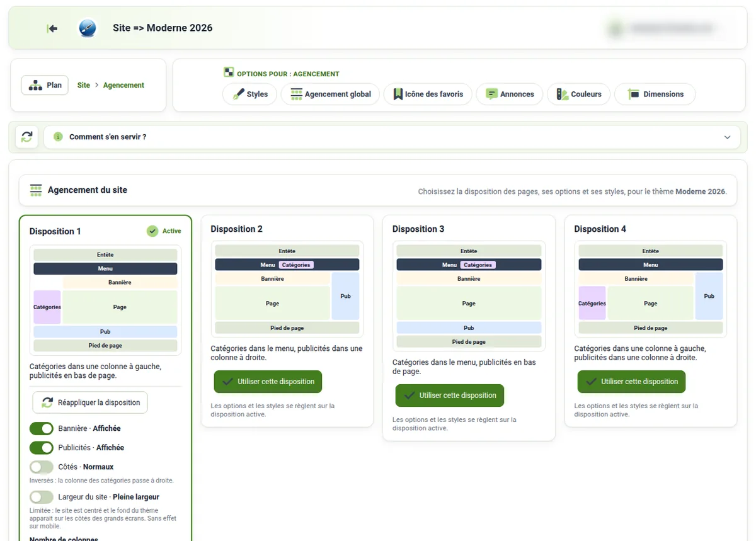Open the Annonces speech bubble option
756x541 pixels.
(x=510, y=94)
